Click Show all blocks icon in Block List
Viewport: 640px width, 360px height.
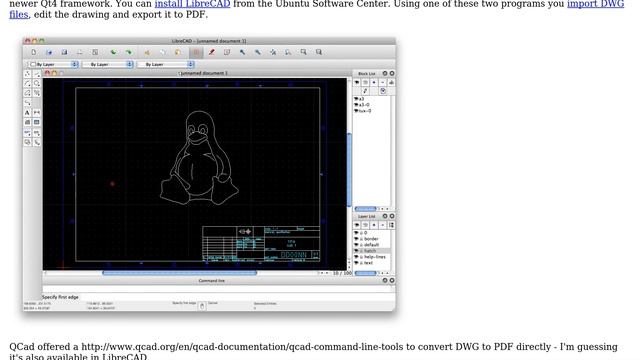[x=357, y=82]
